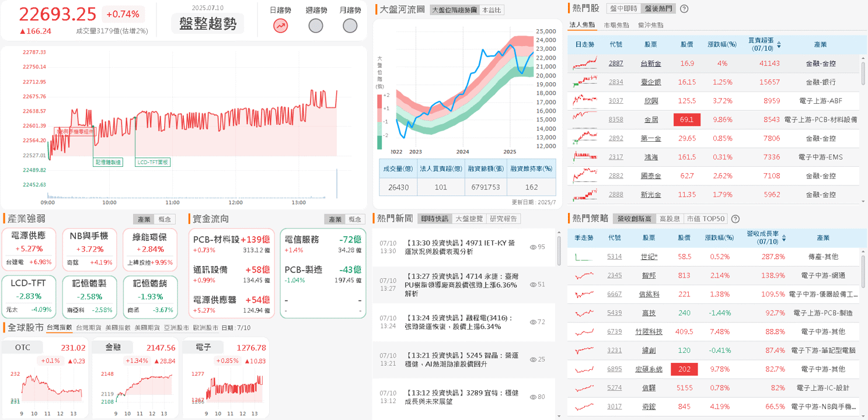Open 大盤總覽 news tab

click(469, 218)
